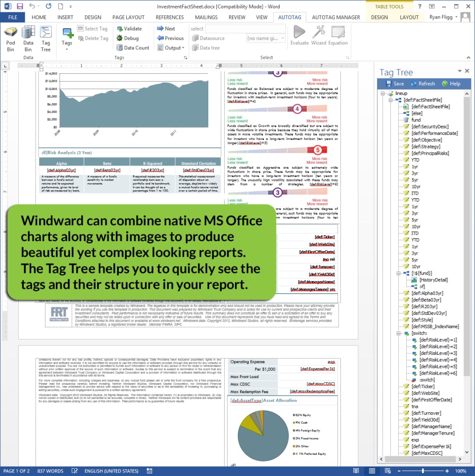The width and height of the screenshot is (475, 476).
Task: Refresh the Tag Tree
Action: point(423,84)
